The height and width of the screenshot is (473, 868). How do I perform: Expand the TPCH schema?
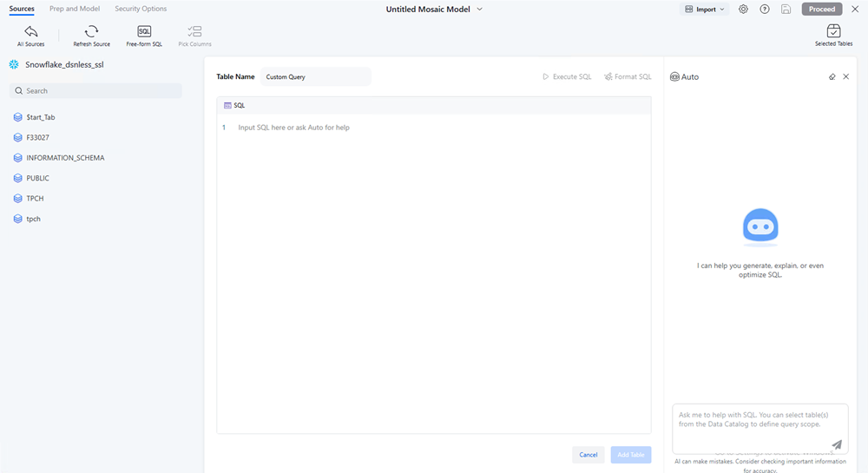[x=35, y=199]
